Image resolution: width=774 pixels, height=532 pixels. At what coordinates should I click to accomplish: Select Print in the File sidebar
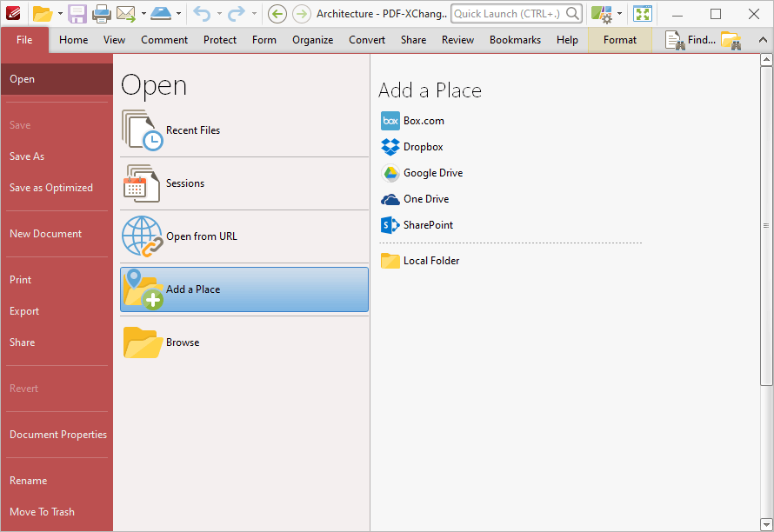coord(57,280)
